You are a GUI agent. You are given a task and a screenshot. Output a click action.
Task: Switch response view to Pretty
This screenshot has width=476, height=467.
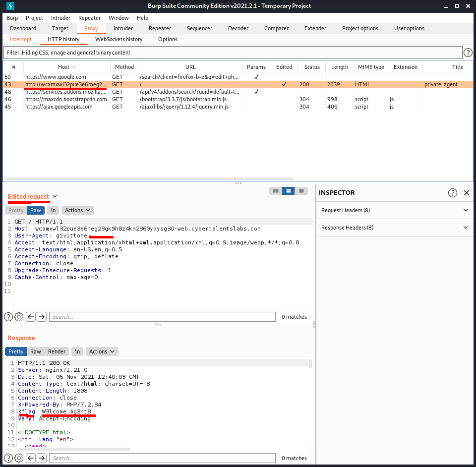(16, 351)
